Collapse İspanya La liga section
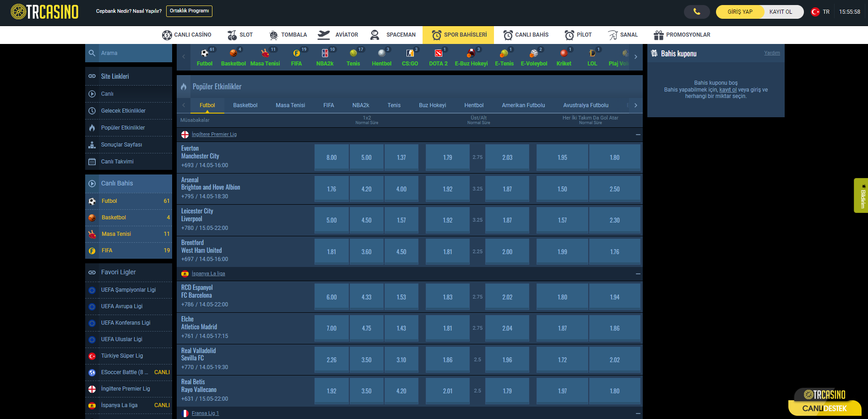This screenshot has height=419, width=868. (638, 274)
